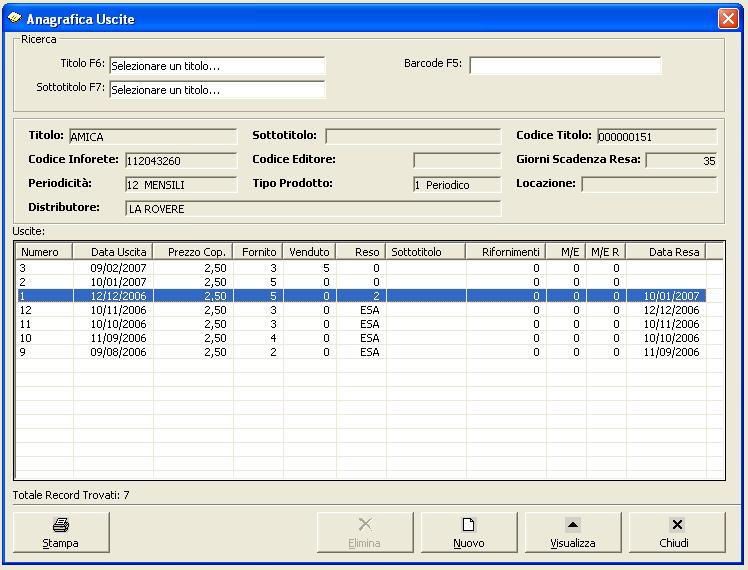Close window using red X button

point(728,19)
